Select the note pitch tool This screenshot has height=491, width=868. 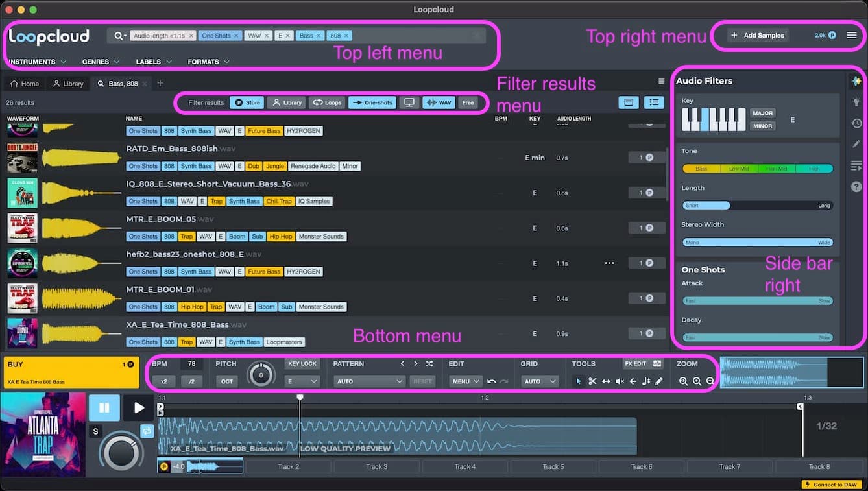pos(645,381)
